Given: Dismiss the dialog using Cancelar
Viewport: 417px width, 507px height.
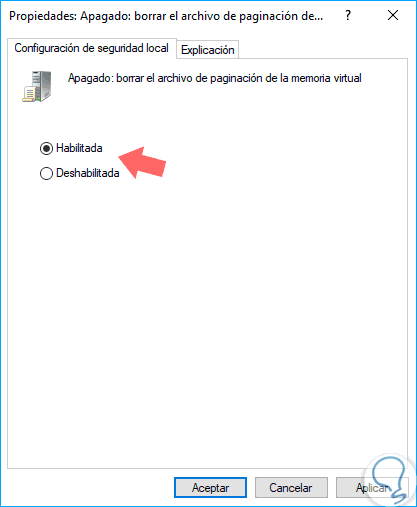Looking at the screenshot, I should pos(291,488).
